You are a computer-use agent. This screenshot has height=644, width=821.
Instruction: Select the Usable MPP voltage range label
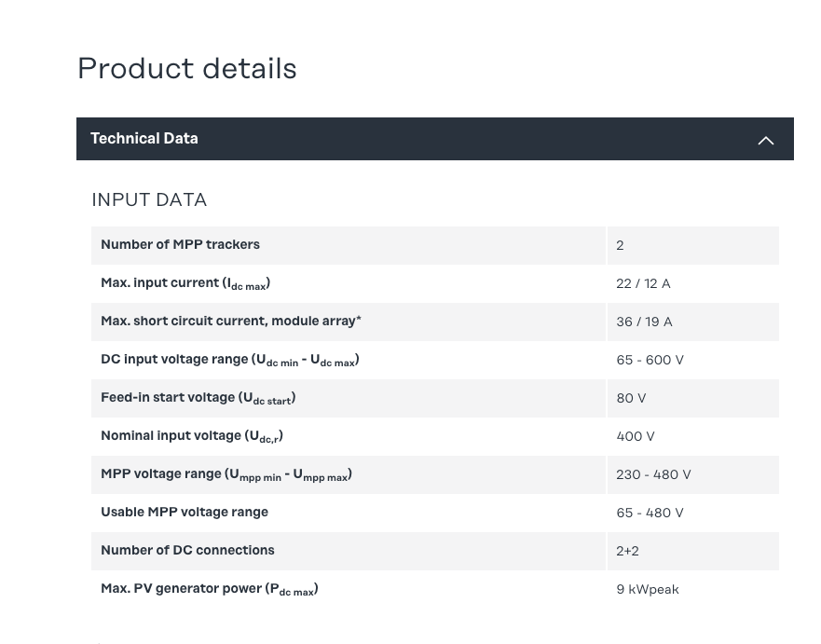pos(185,513)
